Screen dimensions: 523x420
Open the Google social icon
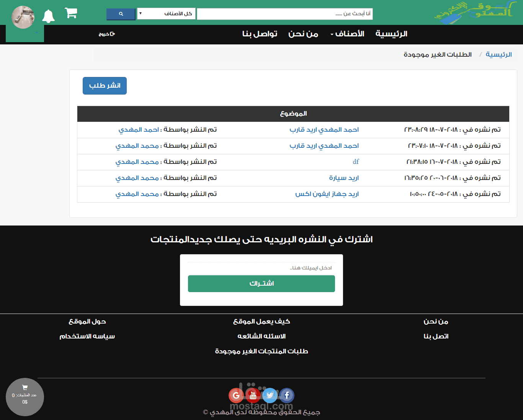pyautogui.click(x=236, y=395)
